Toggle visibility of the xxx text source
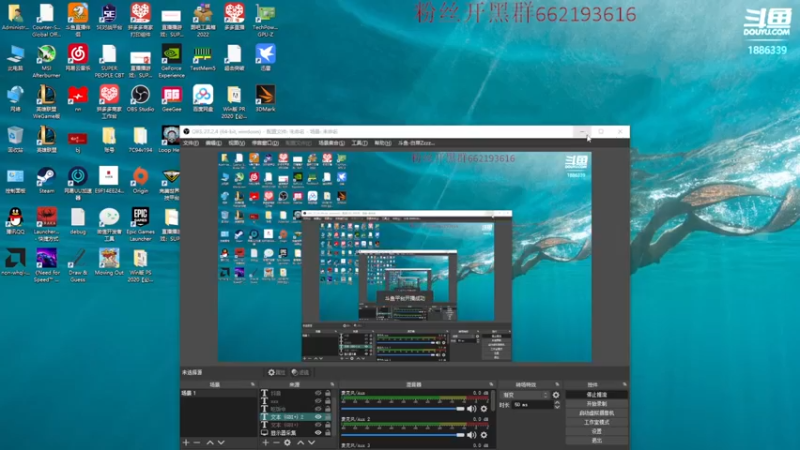This screenshot has height=450, width=800. pos(318,401)
